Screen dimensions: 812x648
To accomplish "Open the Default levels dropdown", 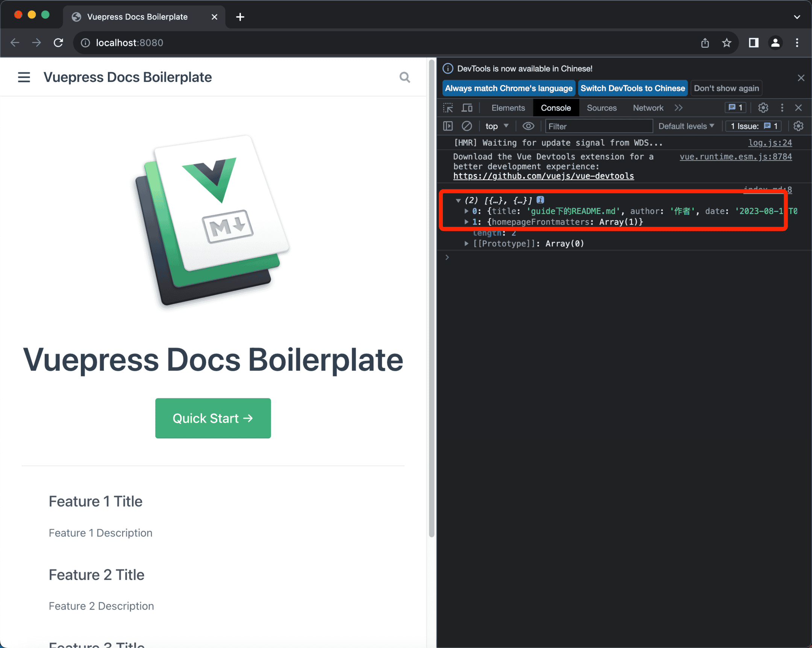I will pyautogui.click(x=686, y=126).
